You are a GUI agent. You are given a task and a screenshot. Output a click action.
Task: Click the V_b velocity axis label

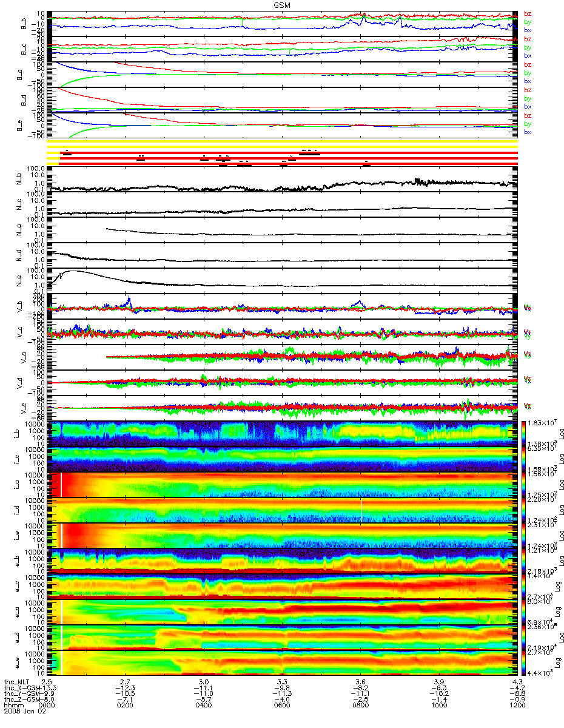click(x=20, y=306)
